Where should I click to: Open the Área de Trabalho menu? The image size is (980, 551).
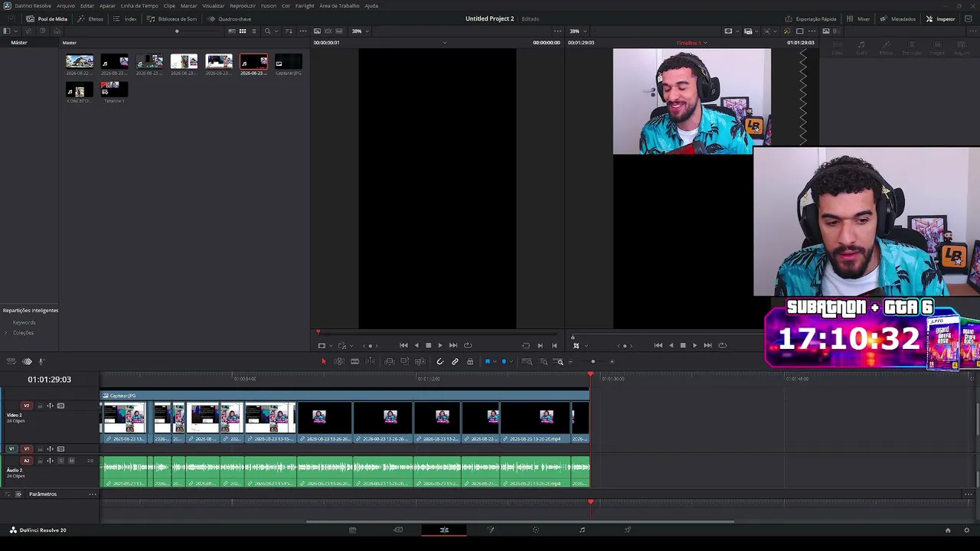click(339, 5)
